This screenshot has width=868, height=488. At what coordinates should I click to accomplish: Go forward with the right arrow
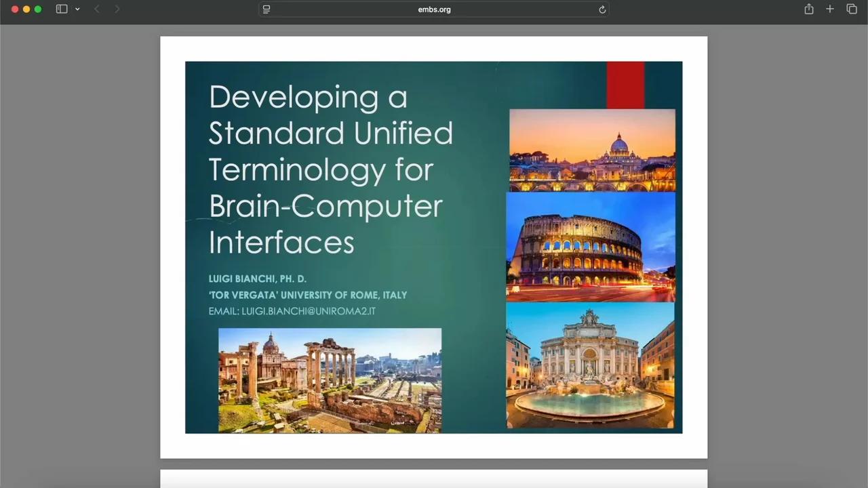click(117, 9)
